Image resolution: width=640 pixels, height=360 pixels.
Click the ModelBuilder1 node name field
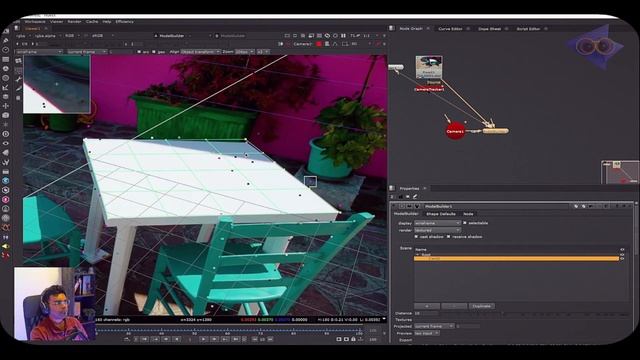pos(496,207)
